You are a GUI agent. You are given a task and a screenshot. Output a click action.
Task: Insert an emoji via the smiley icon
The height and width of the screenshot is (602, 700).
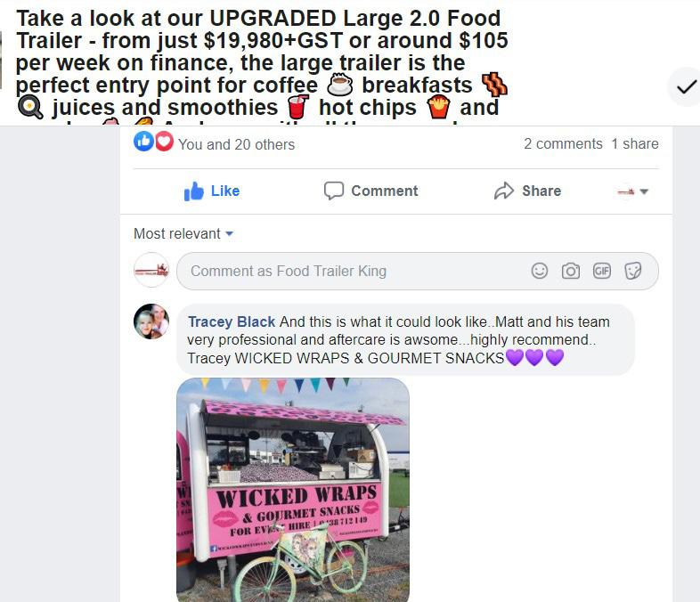click(540, 271)
